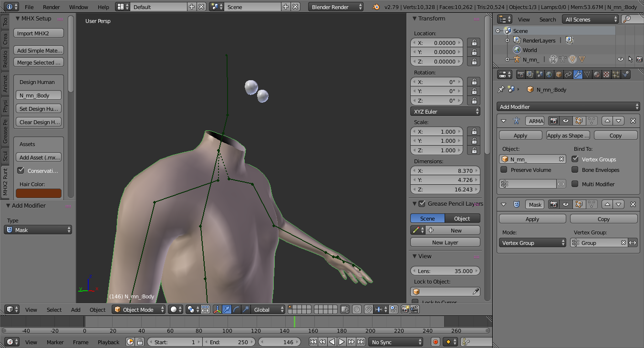The height and width of the screenshot is (348, 644).
Task: Open Render properties tab with camera icon
Action: (520, 74)
